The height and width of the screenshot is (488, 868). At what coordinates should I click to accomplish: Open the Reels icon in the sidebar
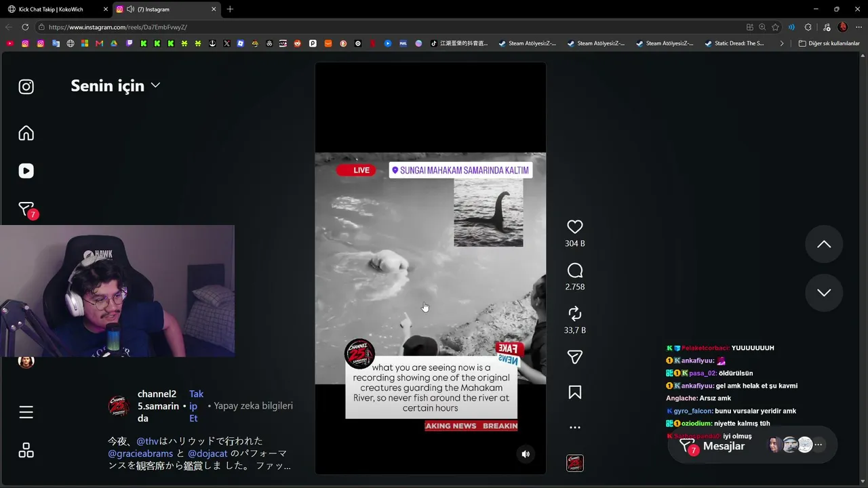tap(26, 171)
